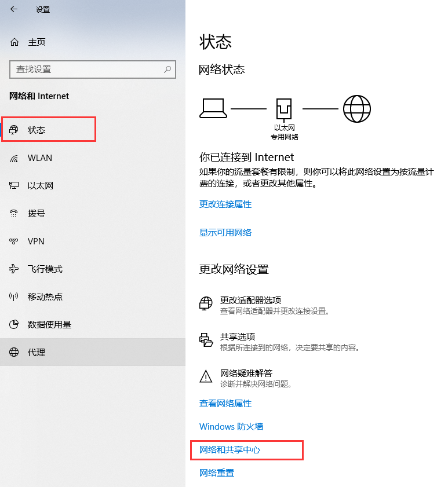This screenshot has height=487, width=448.
Task: Open the 数据使用量 page
Action: coord(49,325)
